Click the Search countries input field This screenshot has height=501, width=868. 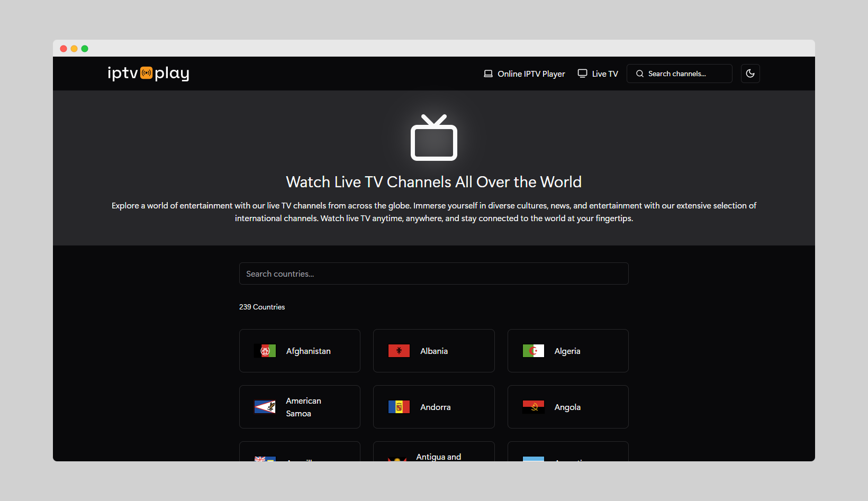coord(433,274)
